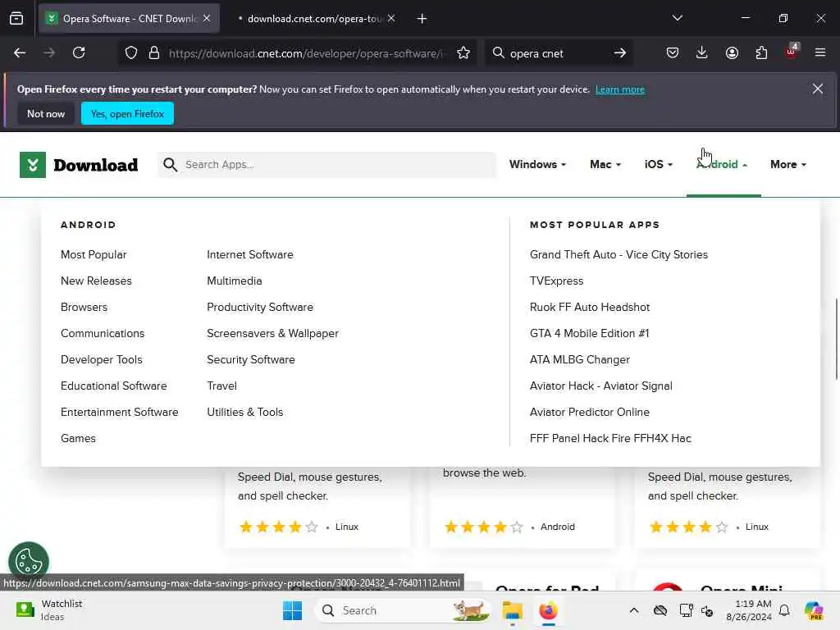This screenshot has height=630, width=840.
Task: Show hidden icons in the system tray
Action: (x=634, y=610)
